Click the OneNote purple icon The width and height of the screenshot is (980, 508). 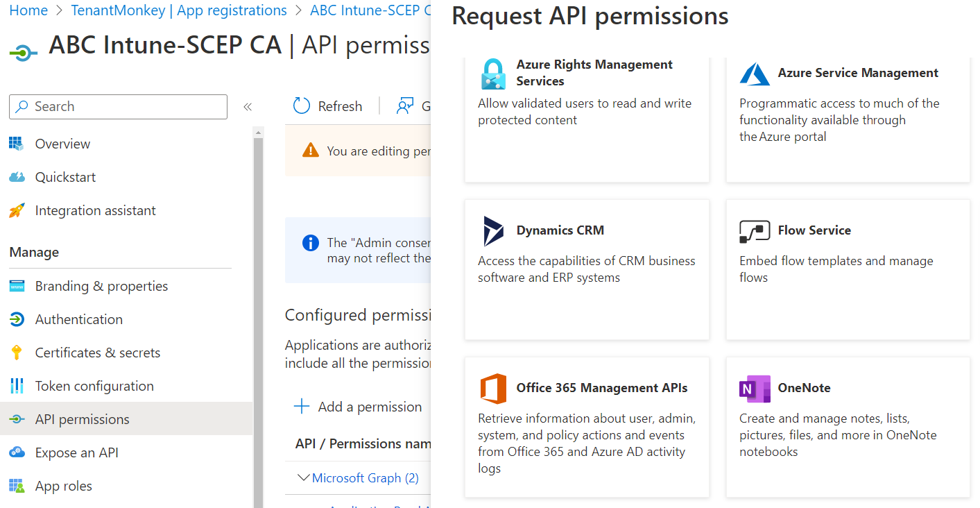(755, 389)
